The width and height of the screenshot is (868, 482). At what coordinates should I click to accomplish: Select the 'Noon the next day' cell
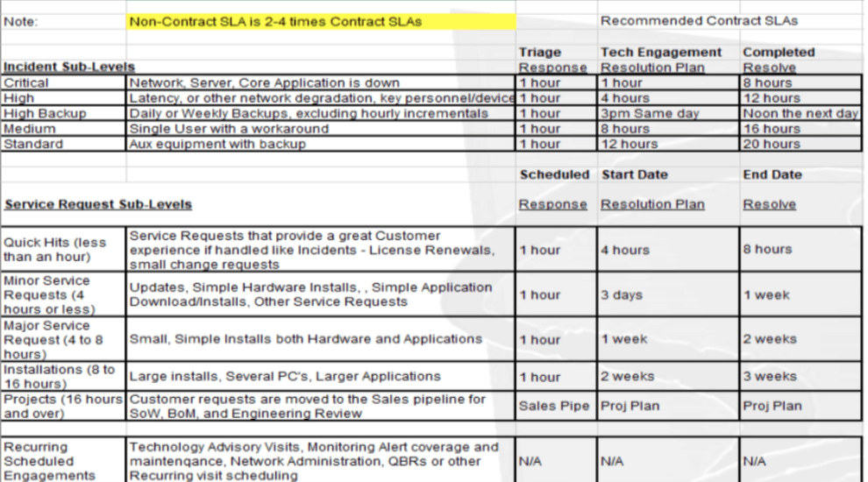[800, 113]
